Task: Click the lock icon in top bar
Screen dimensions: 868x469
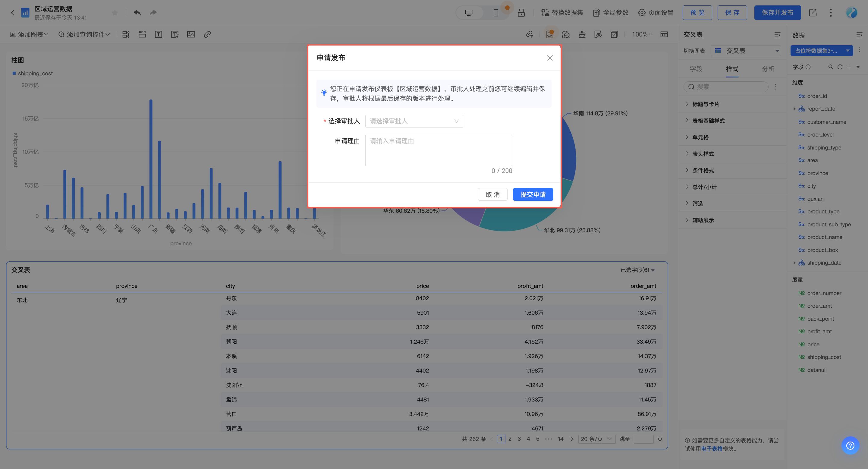Action: click(521, 12)
